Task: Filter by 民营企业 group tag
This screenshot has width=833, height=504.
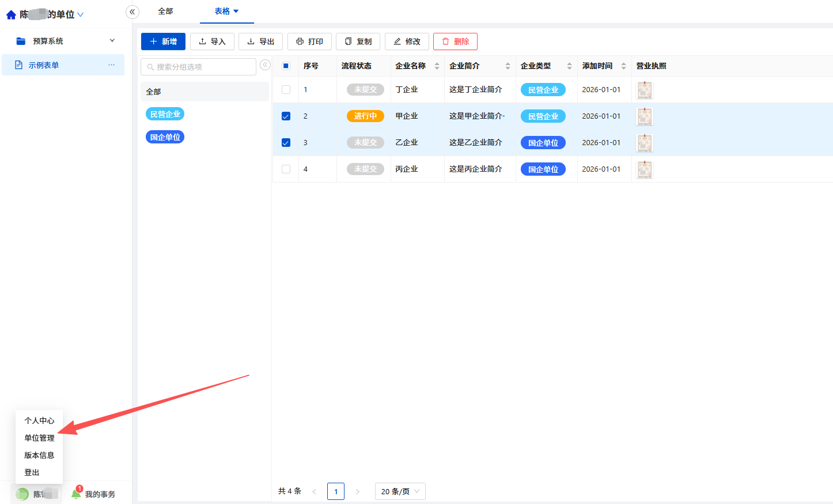Action: (x=165, y=114)
